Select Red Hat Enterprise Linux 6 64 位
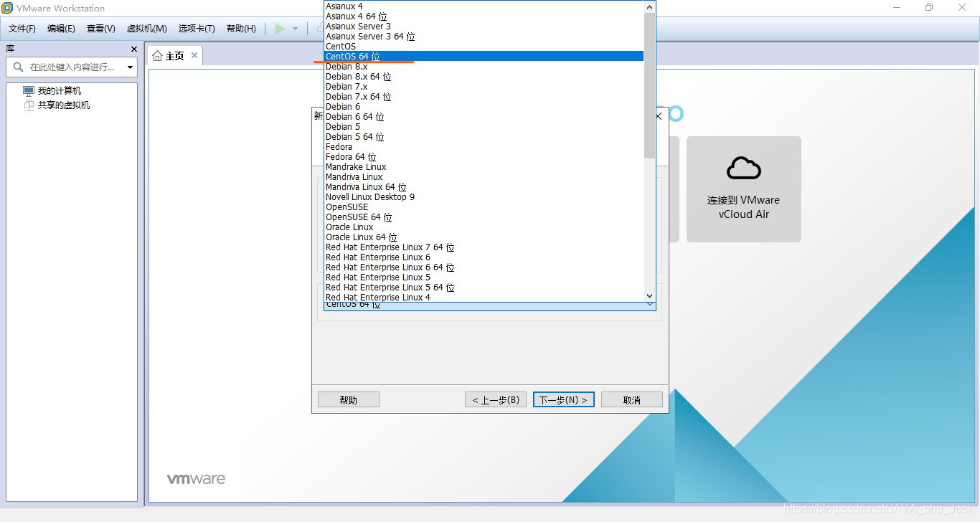Screen dimensions: 980x522 point(484,267)
